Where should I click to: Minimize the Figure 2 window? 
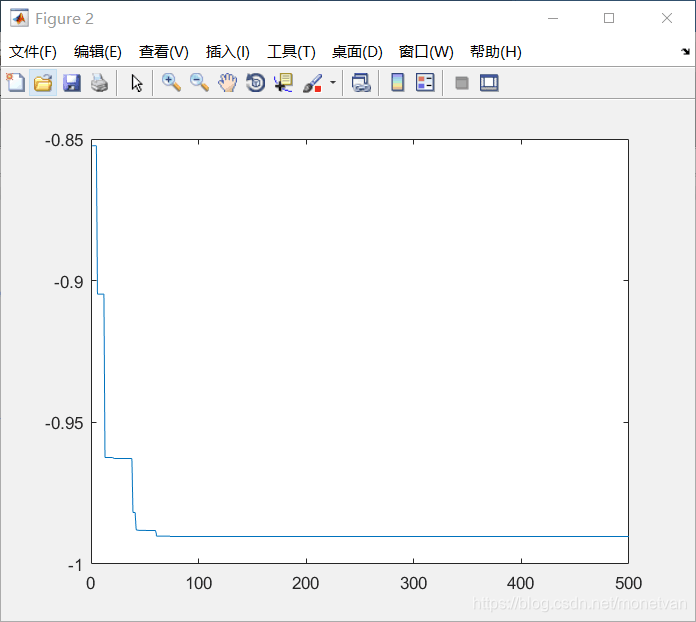[x=553, y=18]
